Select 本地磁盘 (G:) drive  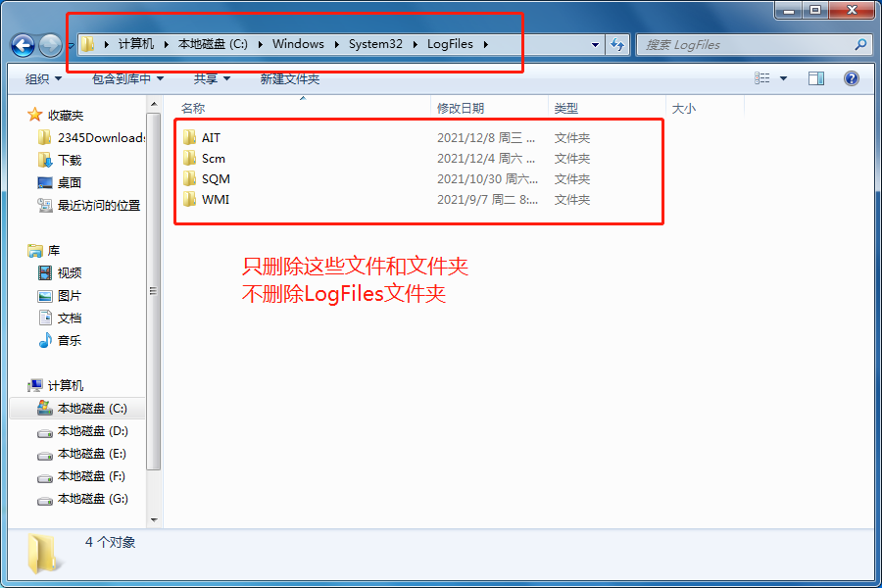(82, 499)
